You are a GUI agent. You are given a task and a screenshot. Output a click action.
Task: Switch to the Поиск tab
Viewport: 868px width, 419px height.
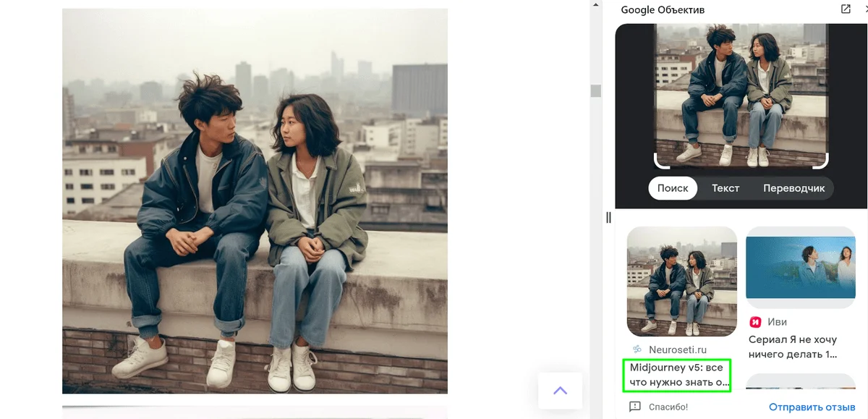tap(673, 188)
